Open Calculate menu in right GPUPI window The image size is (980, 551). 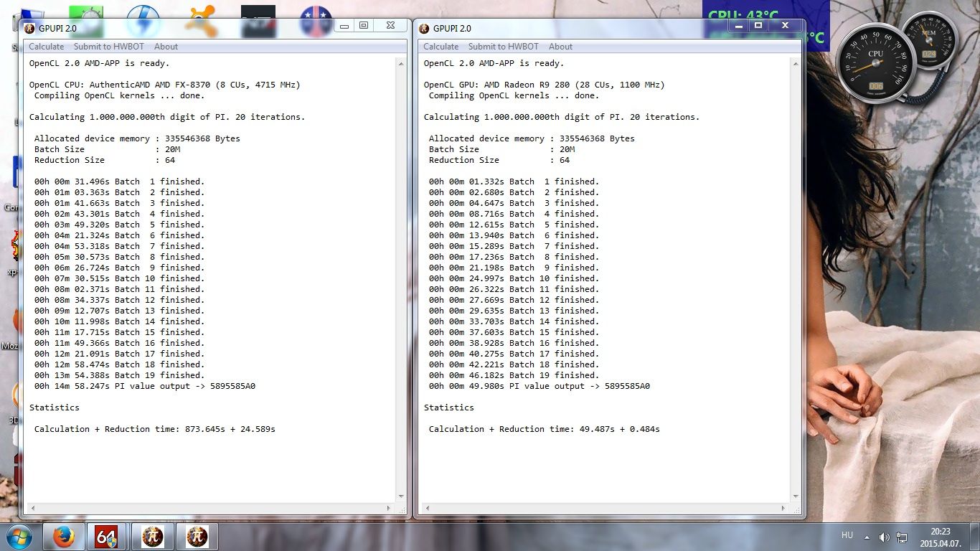[x=440, y=47]
